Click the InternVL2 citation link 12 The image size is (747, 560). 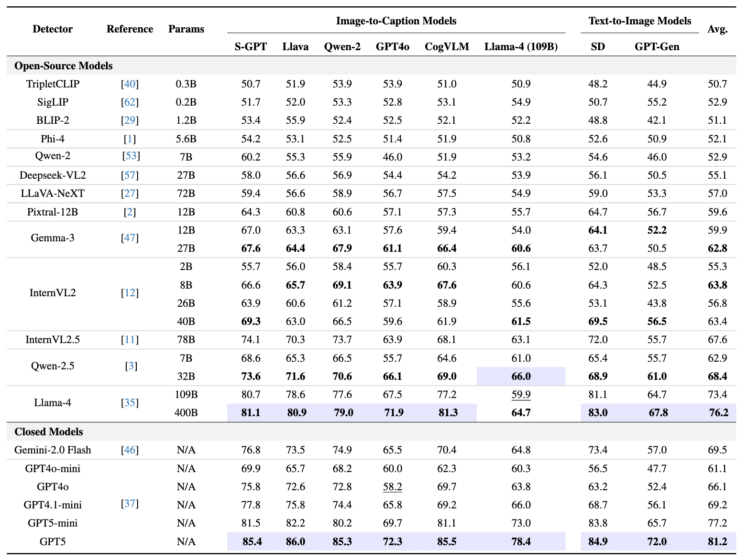tap(130, 293)
